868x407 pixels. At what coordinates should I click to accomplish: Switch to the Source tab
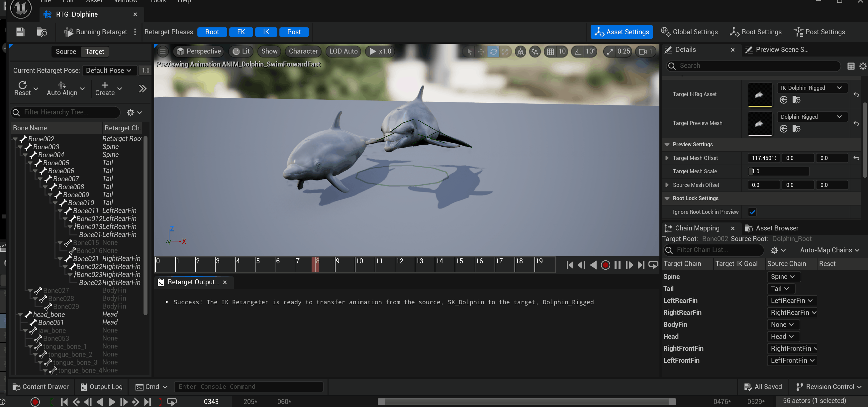click(x=66, y=52)
